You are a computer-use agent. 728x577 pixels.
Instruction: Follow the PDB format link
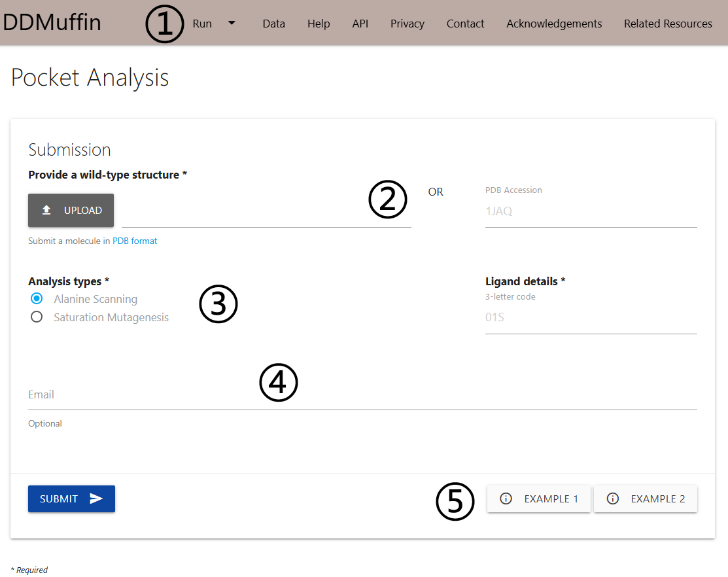pos(135,241)
